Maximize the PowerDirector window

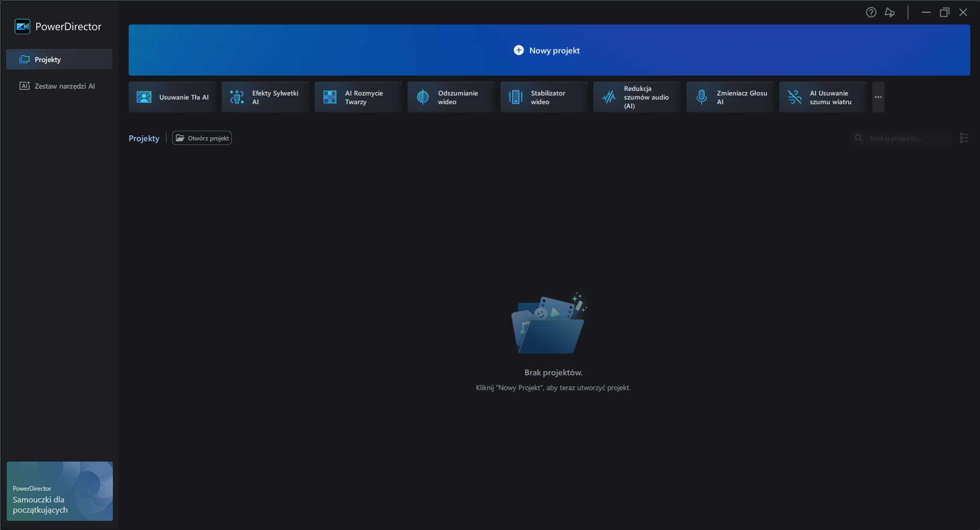pos(945,12)
